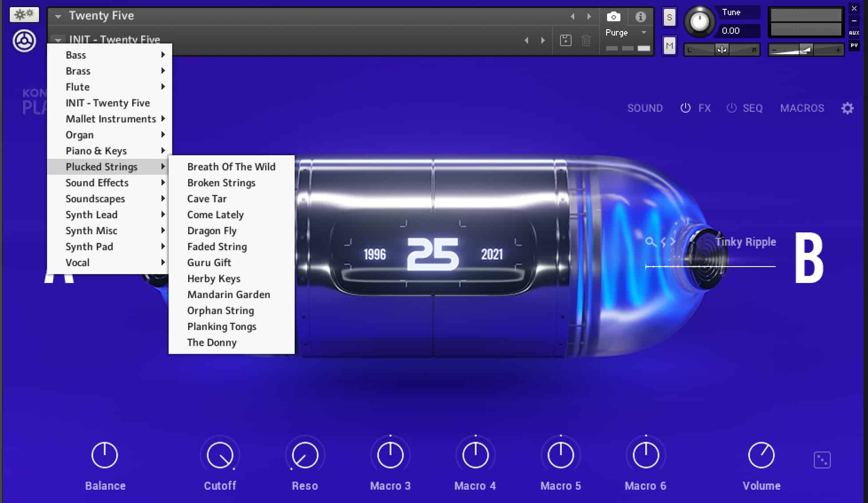Click the Tinky Ripple waveform display
The width and height of the screenshot is (868, 503).
click(710, 266)
